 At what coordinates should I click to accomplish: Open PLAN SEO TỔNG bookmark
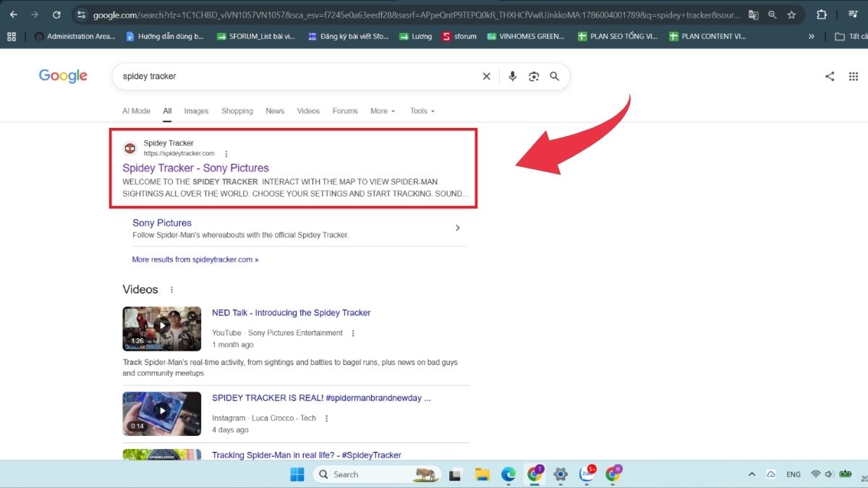coord(617,36)
